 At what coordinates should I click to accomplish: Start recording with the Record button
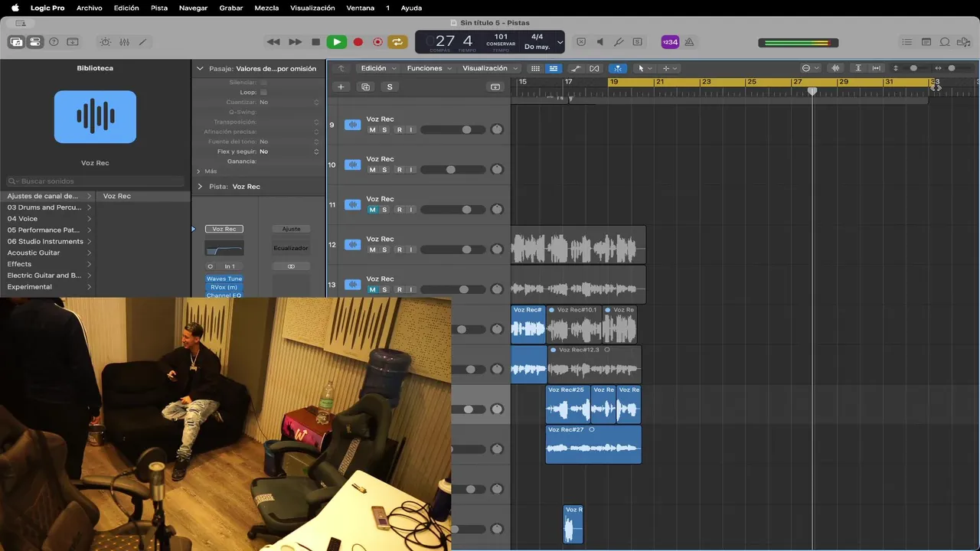coord(358,42)
